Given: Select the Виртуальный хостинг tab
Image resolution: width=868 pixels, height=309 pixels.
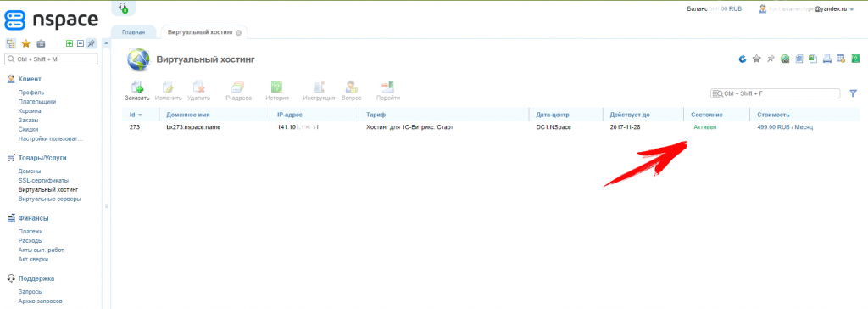Looking at the screenshot, I should (x=200, y=32).
